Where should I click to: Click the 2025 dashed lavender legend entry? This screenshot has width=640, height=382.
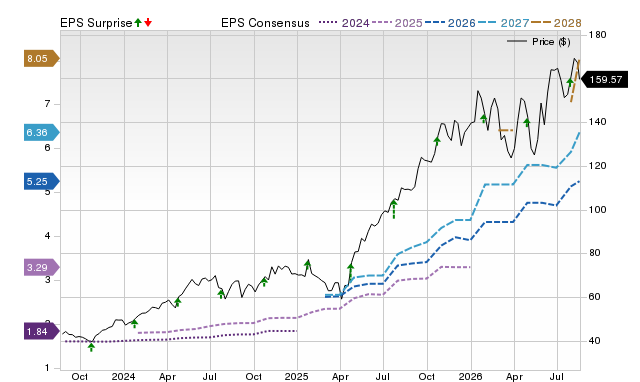(397, 23)
